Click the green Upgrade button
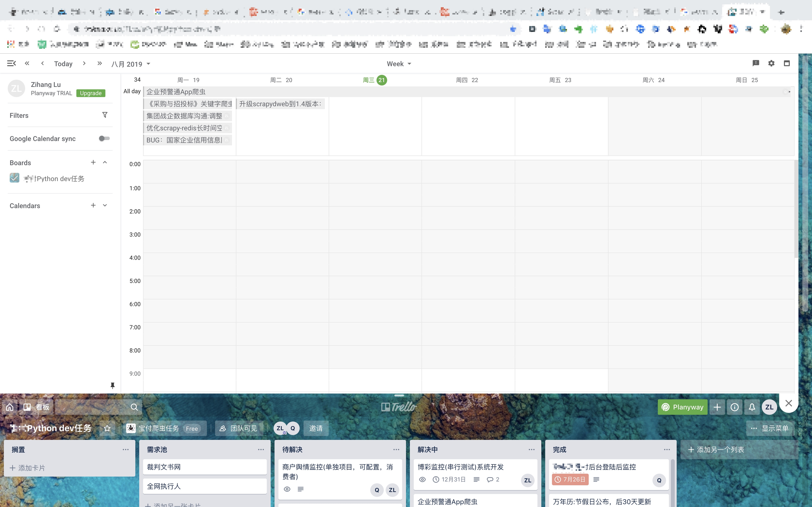812x507 pixels. [x=90, y=93]
